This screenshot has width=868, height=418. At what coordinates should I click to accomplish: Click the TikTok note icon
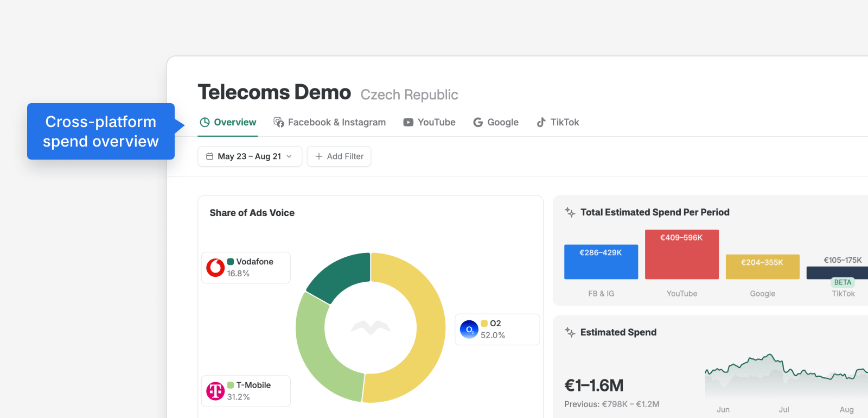click(541, 122)
